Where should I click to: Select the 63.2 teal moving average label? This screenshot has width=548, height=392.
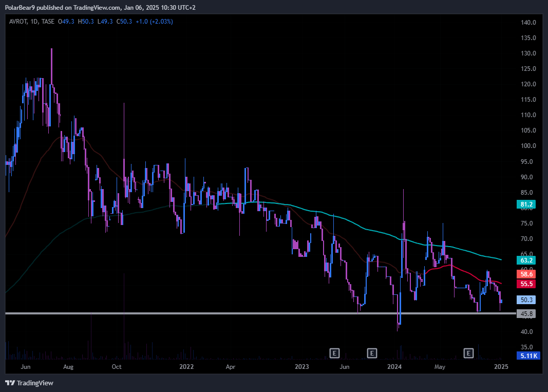pyautogui.click(x=527, y=260)
